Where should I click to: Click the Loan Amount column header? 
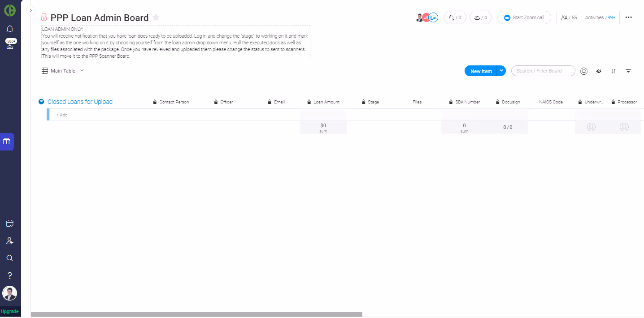[326, 102]
